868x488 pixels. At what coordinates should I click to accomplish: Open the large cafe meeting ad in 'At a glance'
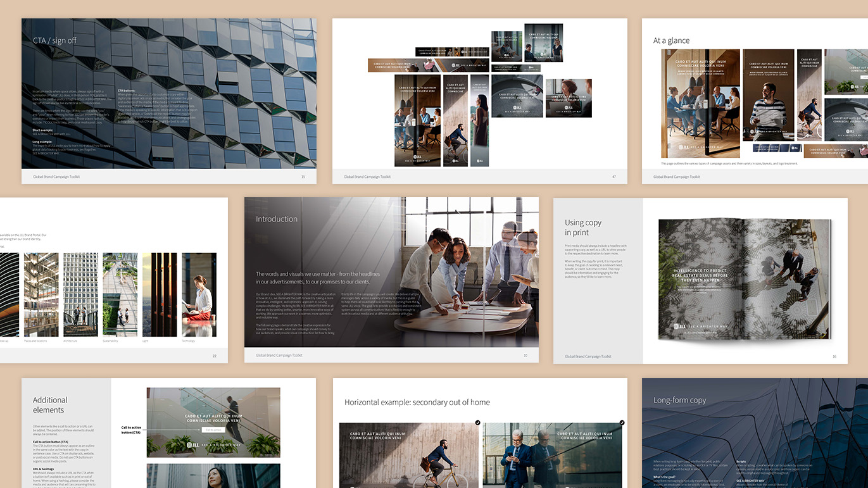[x=700, y=103]
